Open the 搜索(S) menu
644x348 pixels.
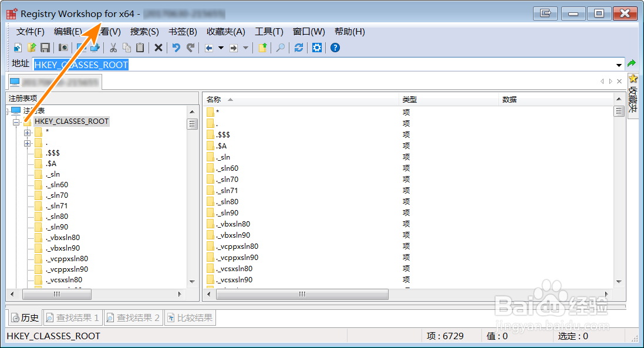144,32
